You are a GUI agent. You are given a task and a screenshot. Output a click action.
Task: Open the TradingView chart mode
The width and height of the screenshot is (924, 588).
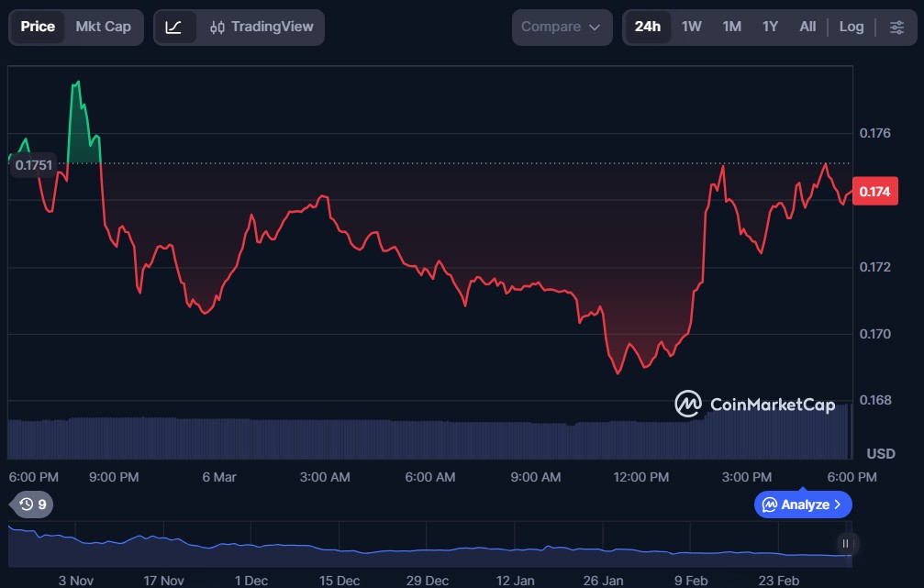point(262,28)
